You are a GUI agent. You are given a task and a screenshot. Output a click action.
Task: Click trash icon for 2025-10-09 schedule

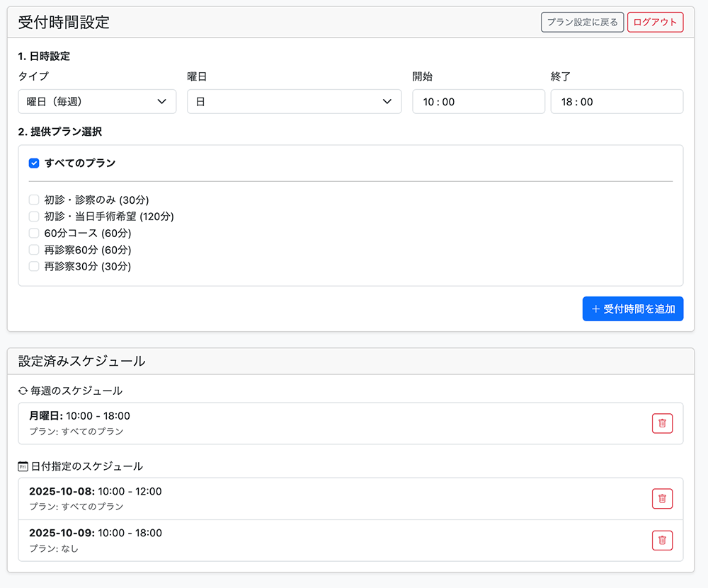pyautogui.click(x=662, y=541)
